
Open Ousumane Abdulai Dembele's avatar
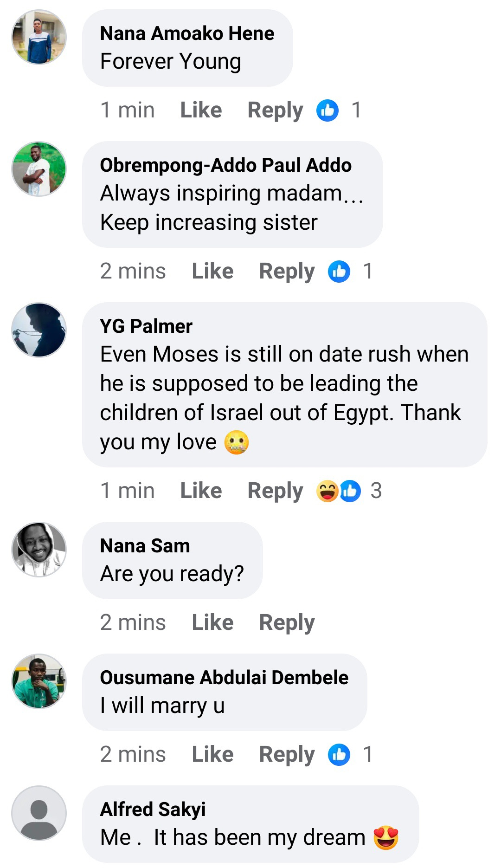click(39, 681)
